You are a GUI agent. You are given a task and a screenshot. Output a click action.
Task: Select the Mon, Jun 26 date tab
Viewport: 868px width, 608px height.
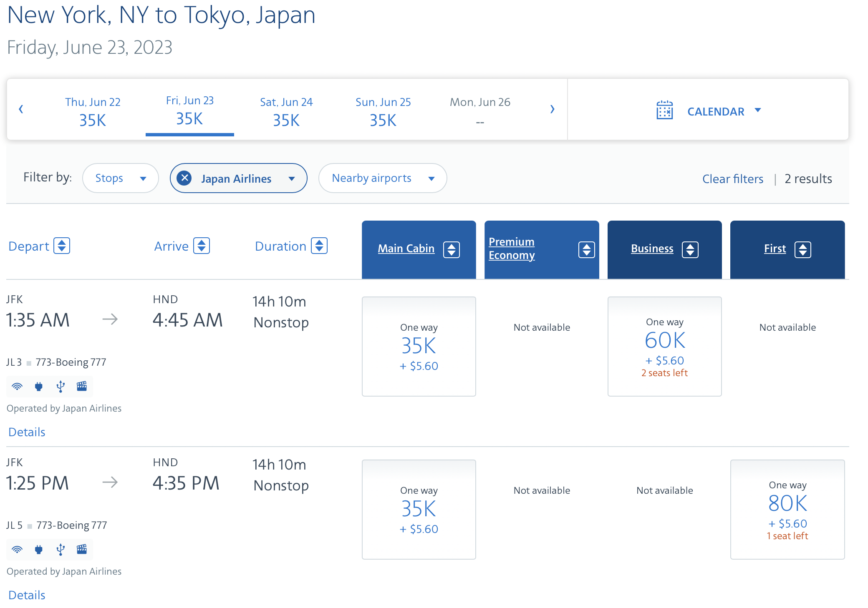pos(480,112)
